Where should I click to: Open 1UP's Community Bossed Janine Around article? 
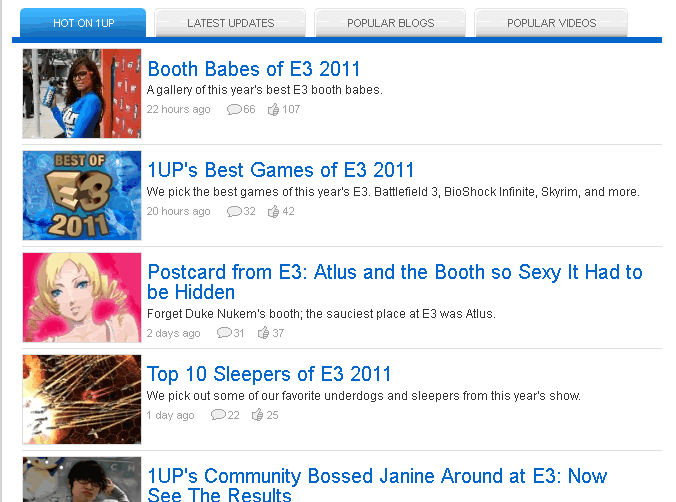377,484
